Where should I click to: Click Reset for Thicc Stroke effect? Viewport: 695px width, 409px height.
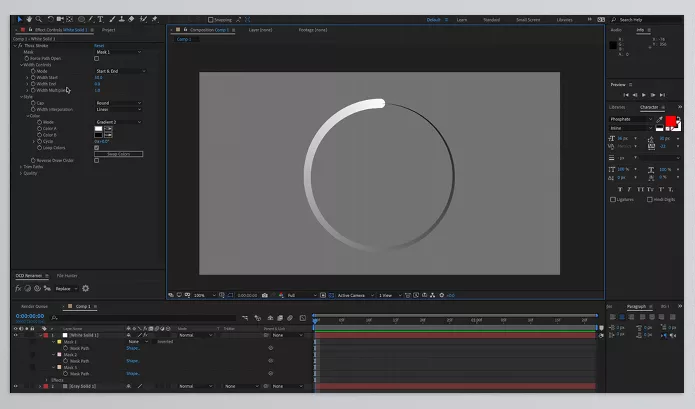point(99,45)
